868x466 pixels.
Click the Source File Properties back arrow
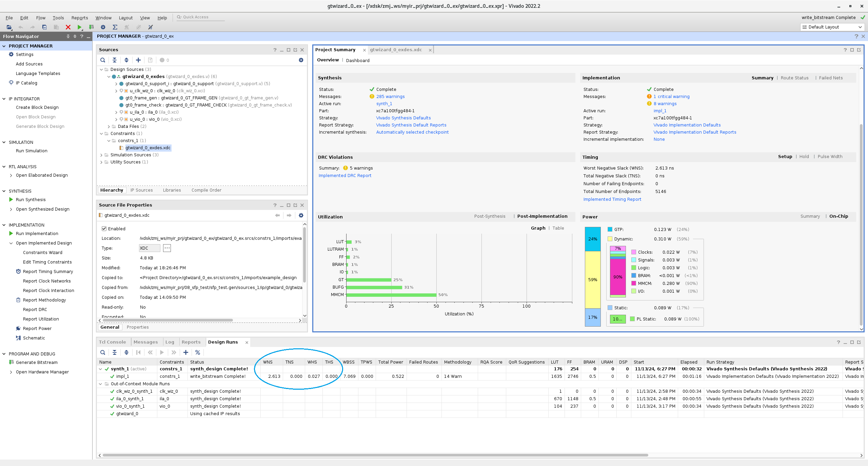click(x=278, y=215)
